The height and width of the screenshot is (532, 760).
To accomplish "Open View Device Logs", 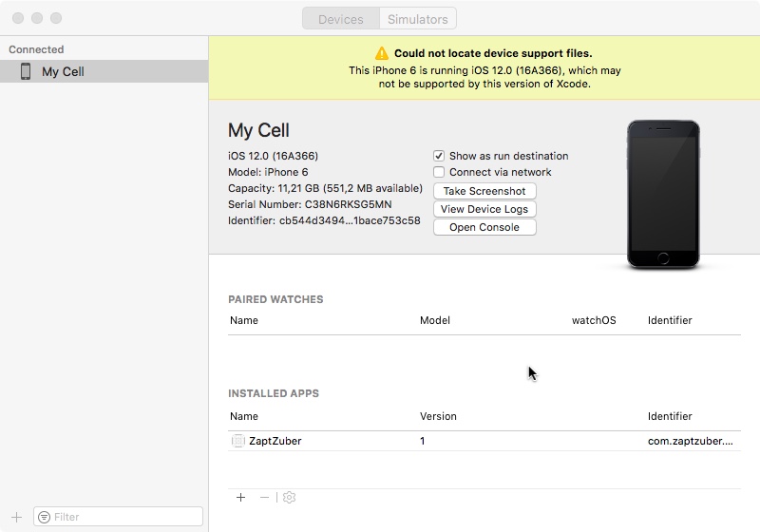I will [484, 209].
